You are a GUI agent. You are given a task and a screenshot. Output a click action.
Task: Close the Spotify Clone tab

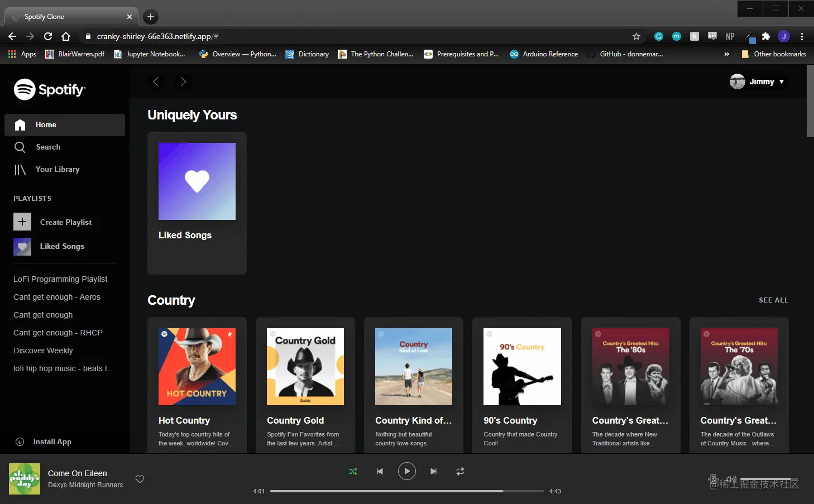click(130, 17)
